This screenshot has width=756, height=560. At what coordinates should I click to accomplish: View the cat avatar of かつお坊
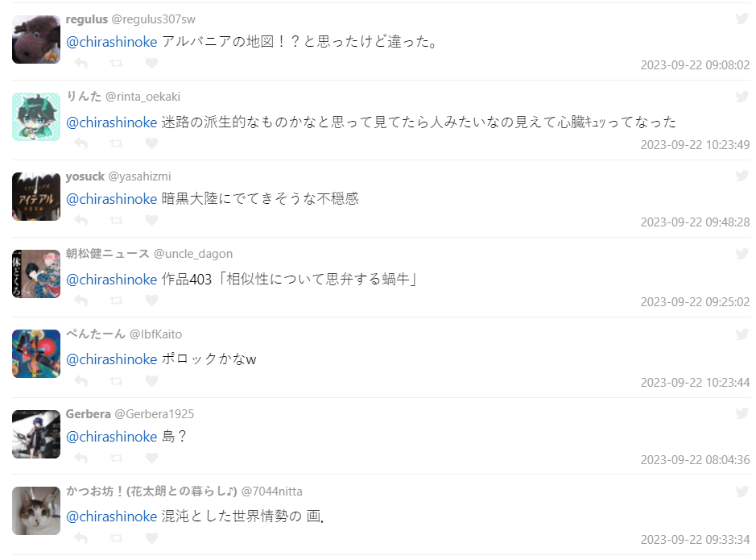coord(36,511)
